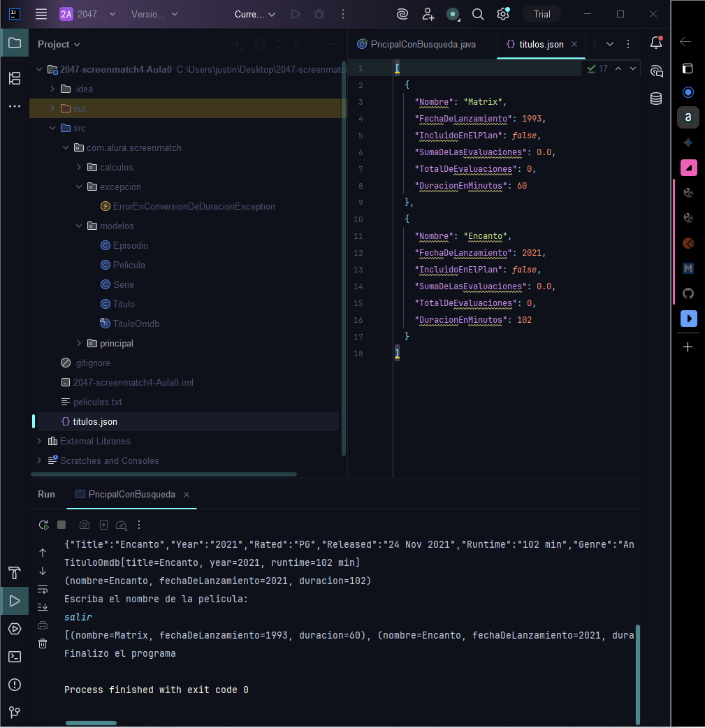Collapse the excepcion package
The width and height of the screenshot is (705, 728).
(x=79, y=187)
